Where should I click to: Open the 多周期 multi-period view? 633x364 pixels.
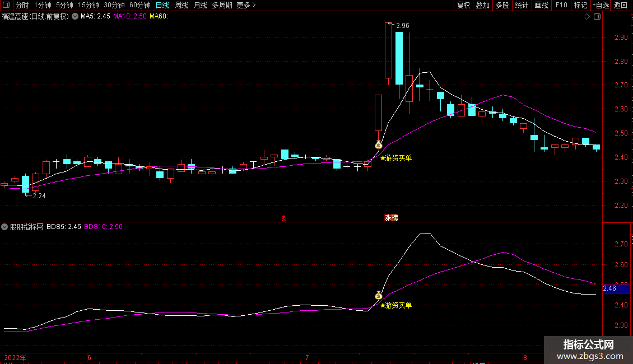pos(222,5)
